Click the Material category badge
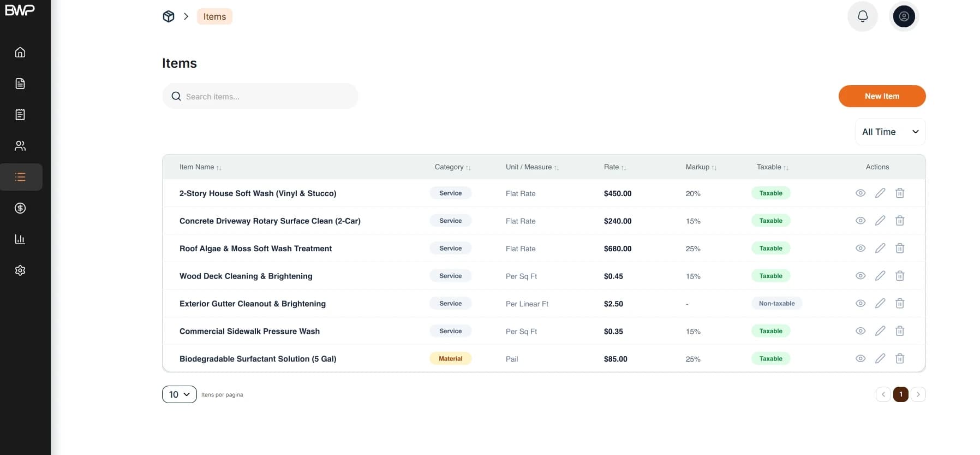Screen dimensions: 980x455 [451, 359]
